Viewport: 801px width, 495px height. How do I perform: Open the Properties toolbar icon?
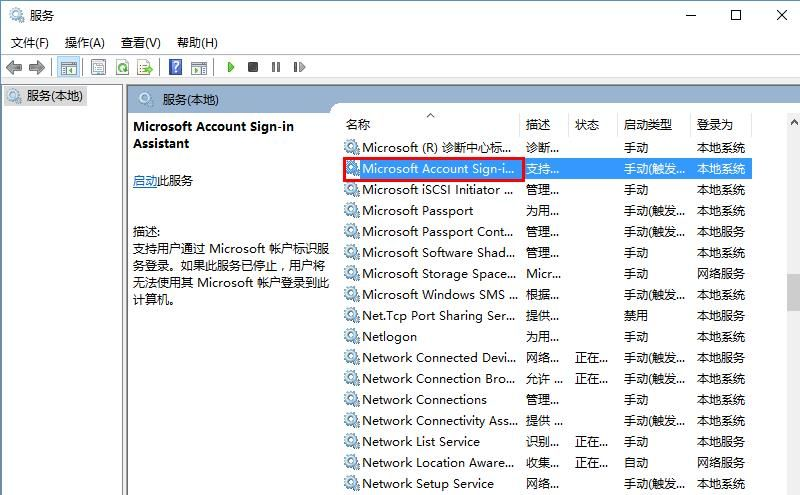[x=98, y=67]
